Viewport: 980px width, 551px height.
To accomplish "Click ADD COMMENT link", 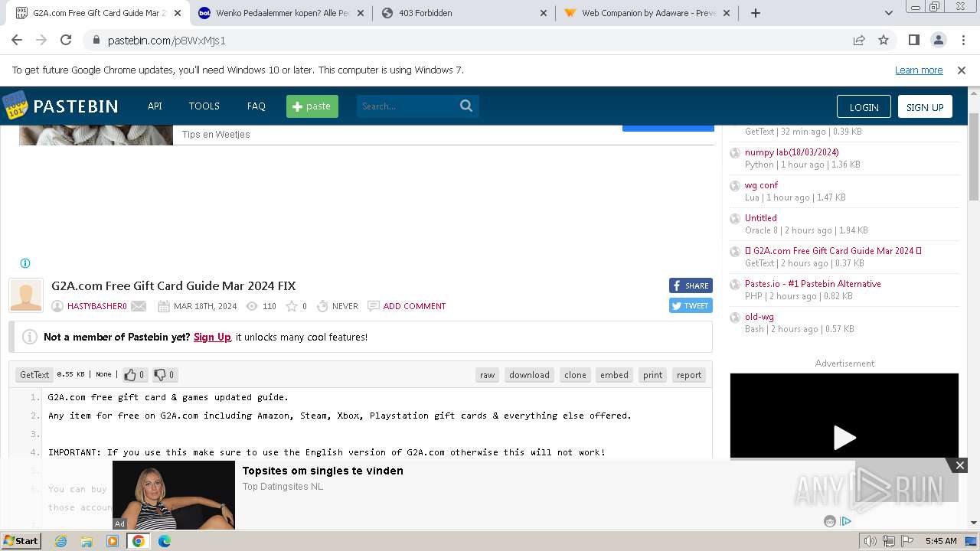I will pos(414,306).
